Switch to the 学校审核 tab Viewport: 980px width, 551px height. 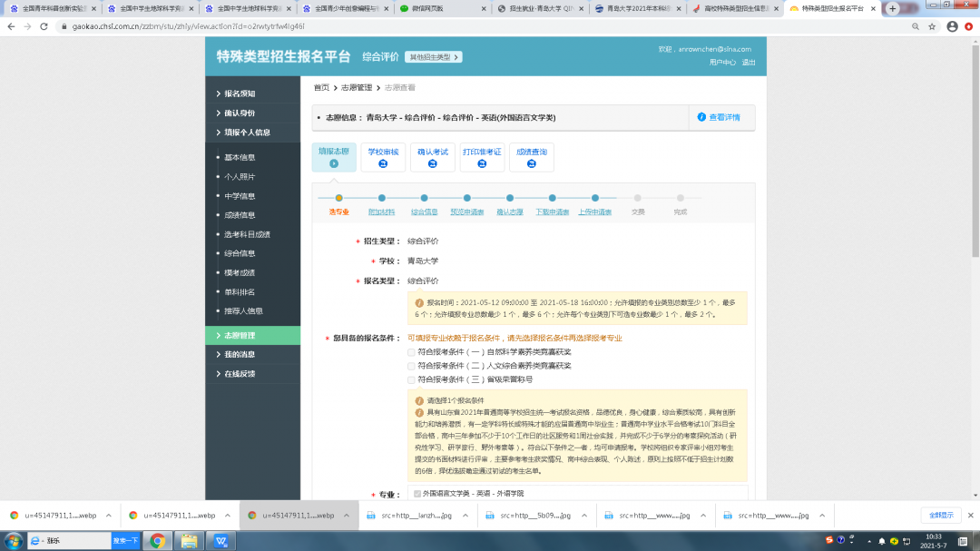(383, 157)
